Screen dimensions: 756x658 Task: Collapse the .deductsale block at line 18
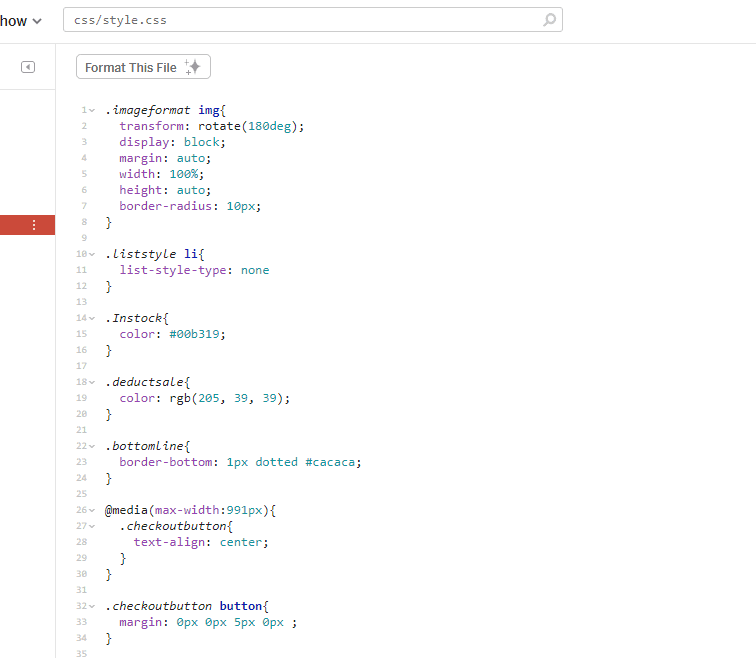pos(93,382)
